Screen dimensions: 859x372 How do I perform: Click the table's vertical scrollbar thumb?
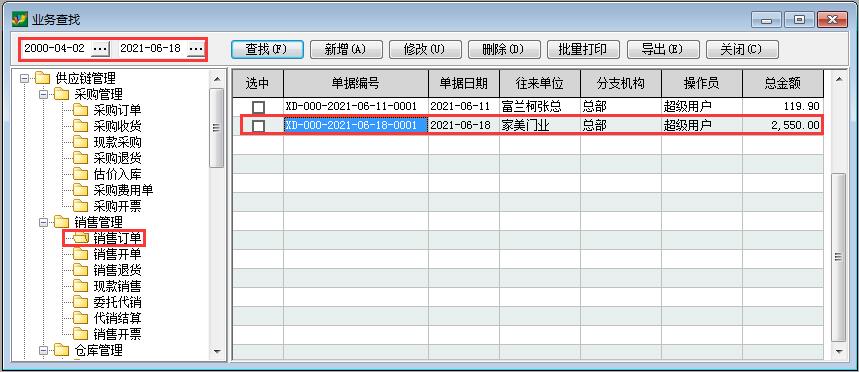[837, 256]
